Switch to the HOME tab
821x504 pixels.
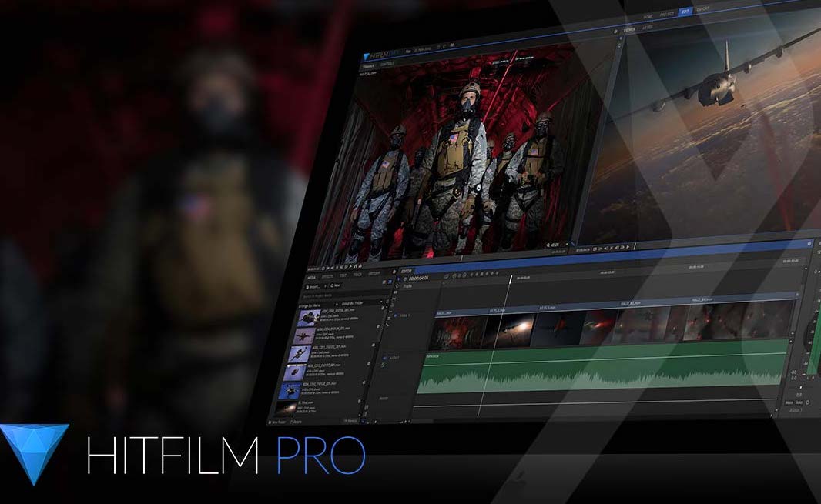pos(648,17)
